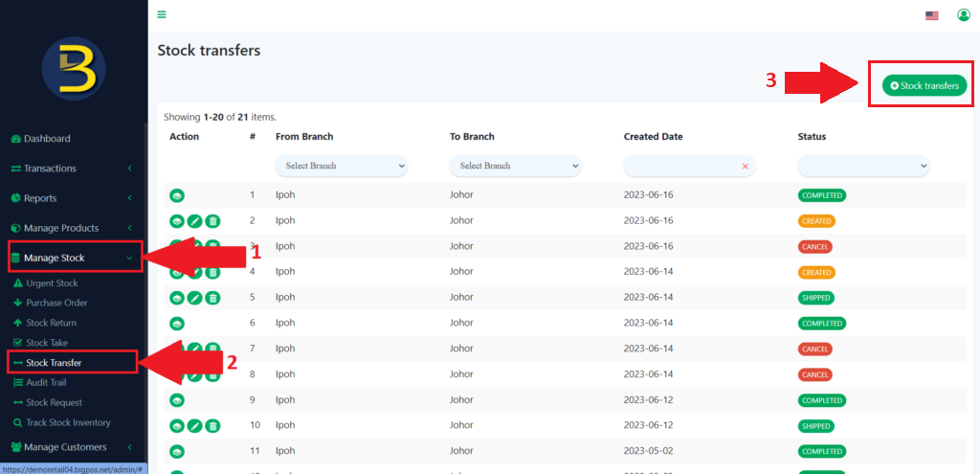Clear the Created Date filter with red X
Viewport: 980px width, 474px height.
coord(745,167)
